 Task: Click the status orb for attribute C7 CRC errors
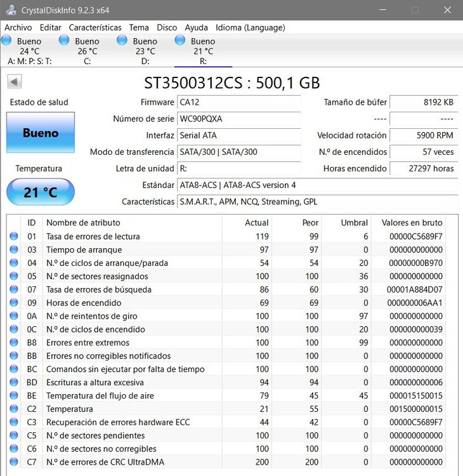[x=14, y=462]
